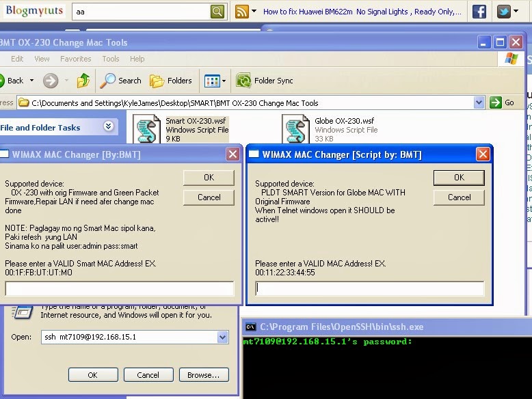This screenshot has width=532, height=399.
Task: Expand the Run dialog Open dropdown
Action: 222,338
